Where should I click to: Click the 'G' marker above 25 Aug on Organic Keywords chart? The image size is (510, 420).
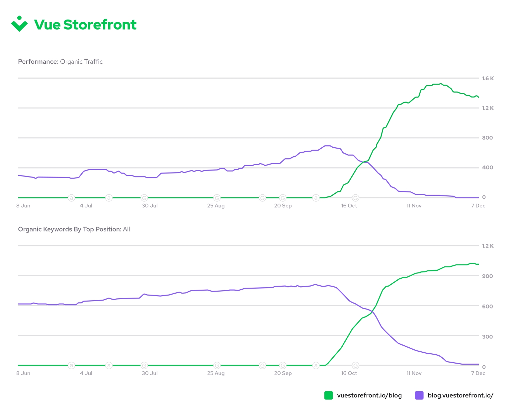(x=217, y=366)
